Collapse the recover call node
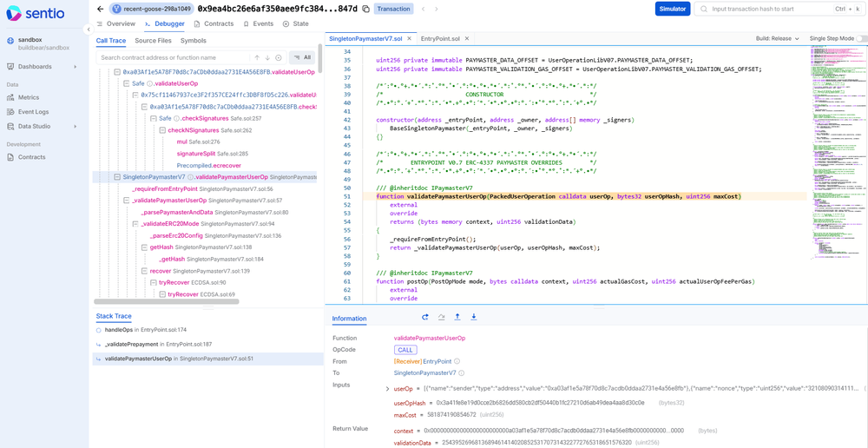Viewport: 868px width, 448px height. coord(144,271)
